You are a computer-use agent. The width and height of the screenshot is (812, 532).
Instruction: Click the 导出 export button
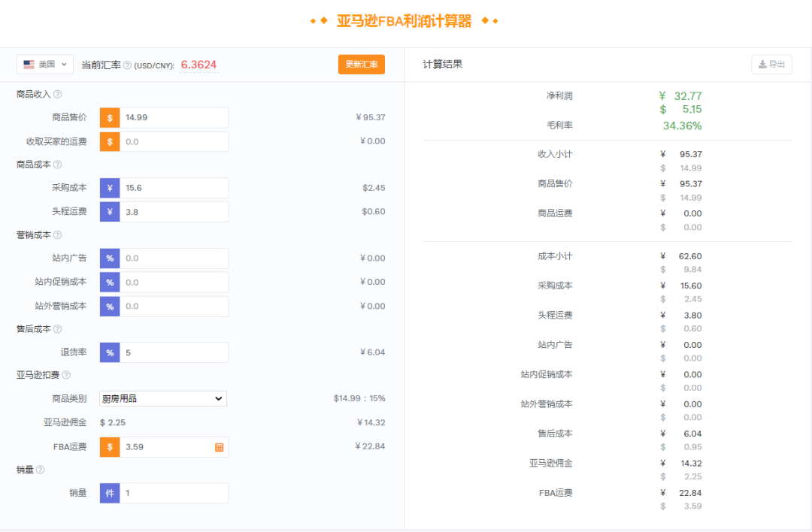[771, 64]
